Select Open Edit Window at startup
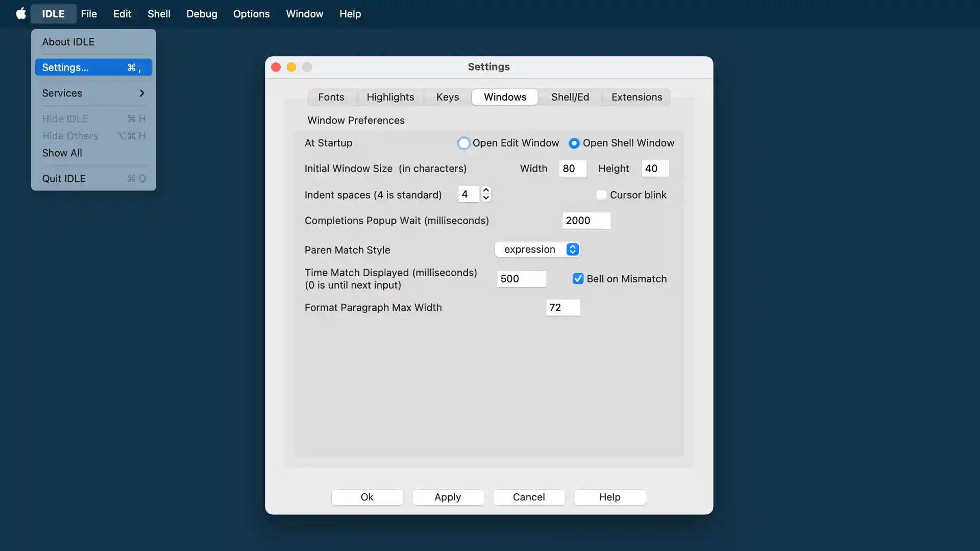This screenshot has height=551, width=980. coord(464,143)
